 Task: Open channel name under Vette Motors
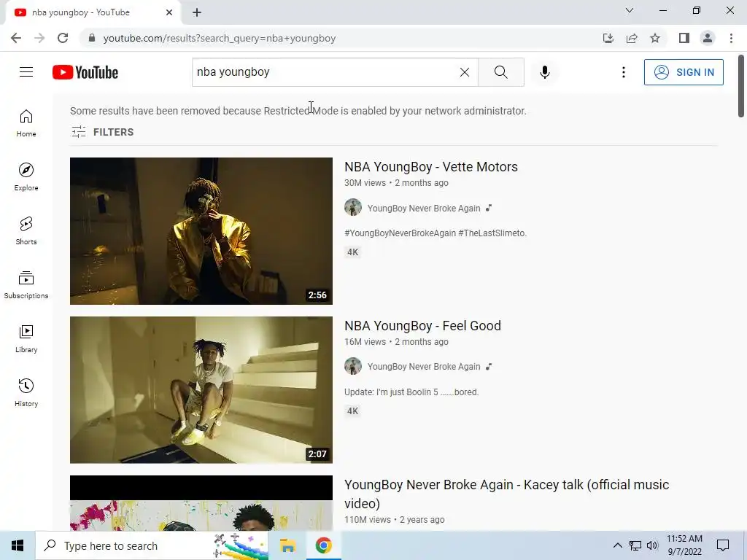click(x=424, y=208)
